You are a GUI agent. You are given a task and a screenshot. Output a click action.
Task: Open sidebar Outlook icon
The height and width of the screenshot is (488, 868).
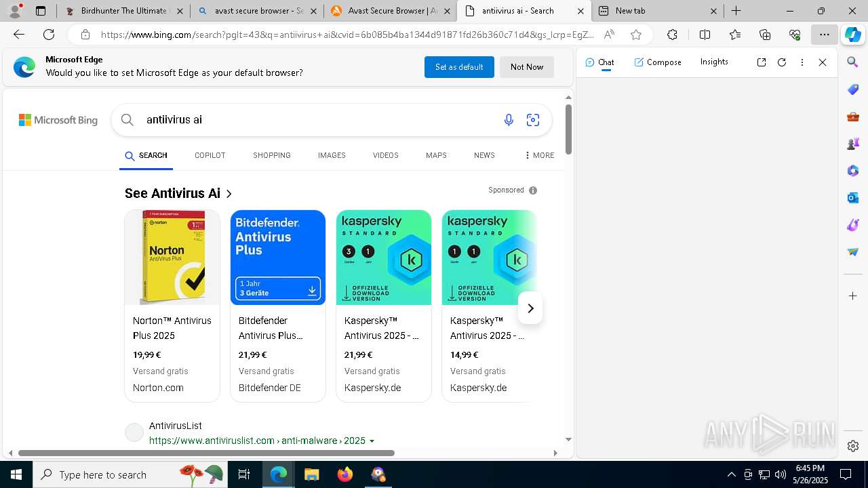pyautogui.click(x=853, y=198)
